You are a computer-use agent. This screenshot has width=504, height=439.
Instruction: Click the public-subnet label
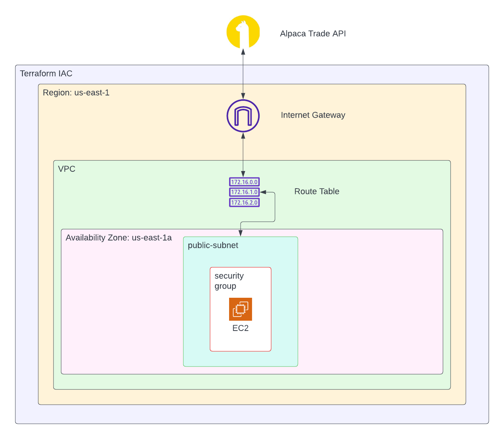click(213, 245)
